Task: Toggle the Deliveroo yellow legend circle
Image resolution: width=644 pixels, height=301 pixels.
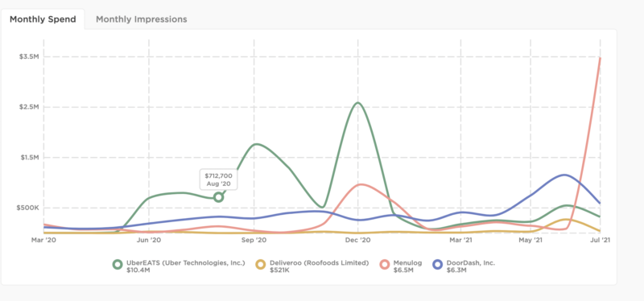Action: pos(260,265)
